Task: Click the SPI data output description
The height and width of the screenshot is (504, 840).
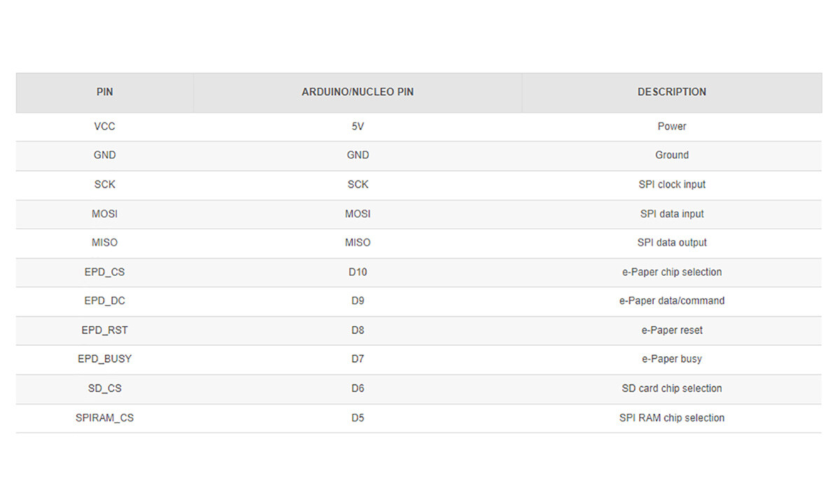Action: coord(672,243)
